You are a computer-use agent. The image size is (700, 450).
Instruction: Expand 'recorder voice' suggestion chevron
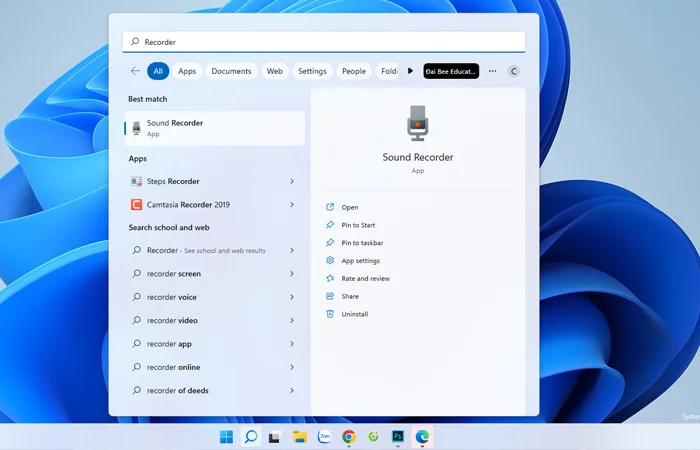pos(292,297)
